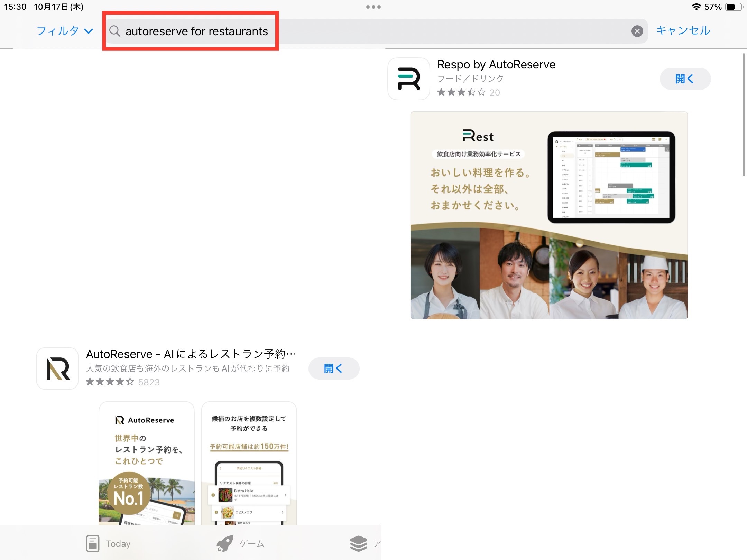Click the AutoReserve subtitle 人気の飲食店も海外のレストランも
The height and width of the screenshot is (560, 747).
(188, 368)
